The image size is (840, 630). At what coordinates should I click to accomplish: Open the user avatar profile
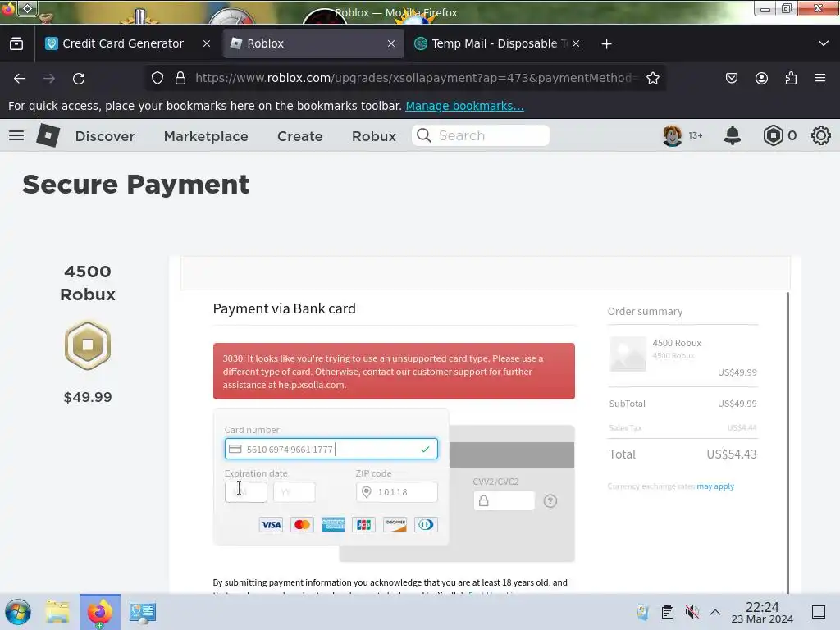pos(673,135)
